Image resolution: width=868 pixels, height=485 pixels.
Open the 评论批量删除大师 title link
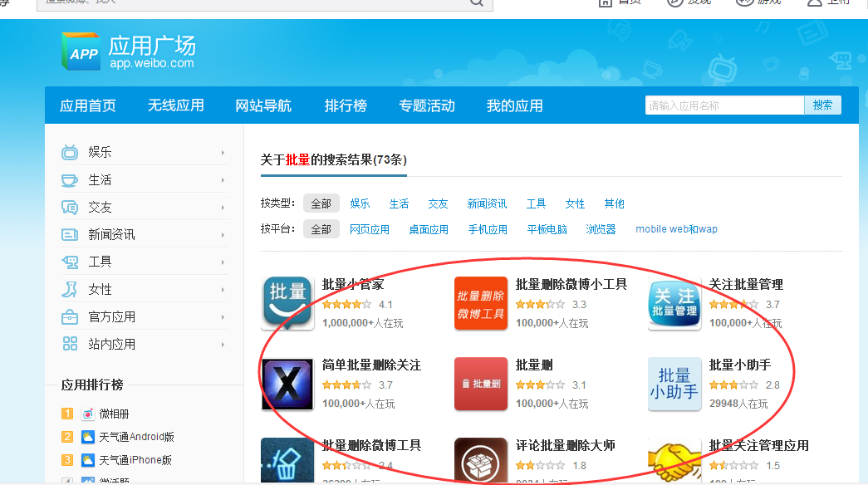pyautogui.click(x=565, y=445)
